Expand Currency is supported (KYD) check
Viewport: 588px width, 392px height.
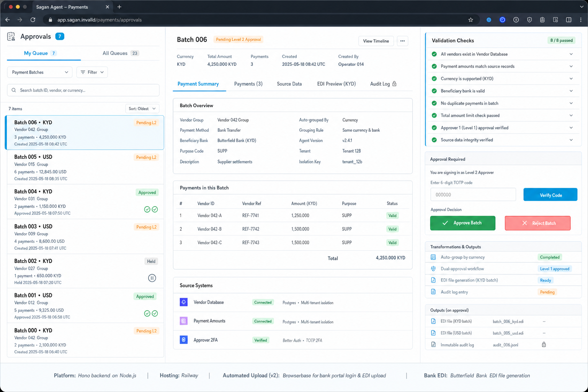[x=571, y=78]
